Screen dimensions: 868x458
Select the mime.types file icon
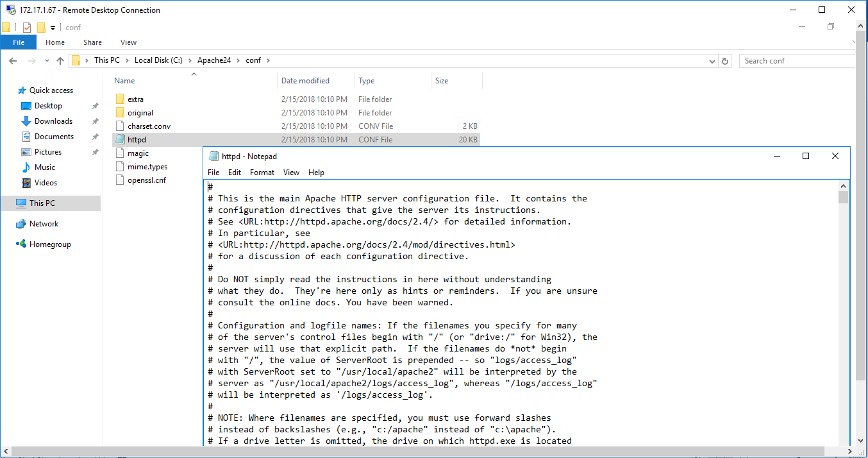[x=120, y=167]
